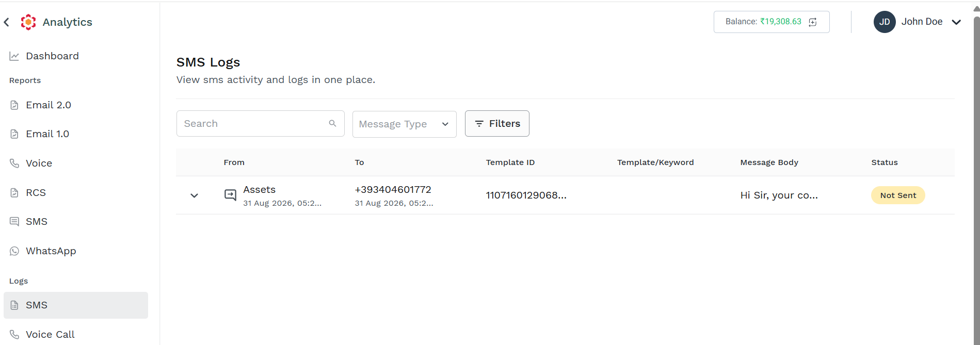Open WhatsApp reports from sidebar
Viewport: 980px width, 345px height.
coord(51,251)
